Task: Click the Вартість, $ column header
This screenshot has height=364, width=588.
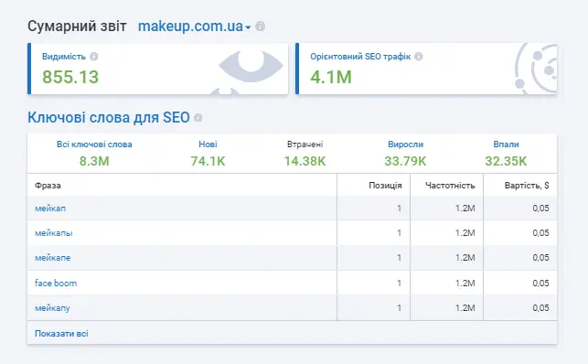Action: [x=527, y=186]
